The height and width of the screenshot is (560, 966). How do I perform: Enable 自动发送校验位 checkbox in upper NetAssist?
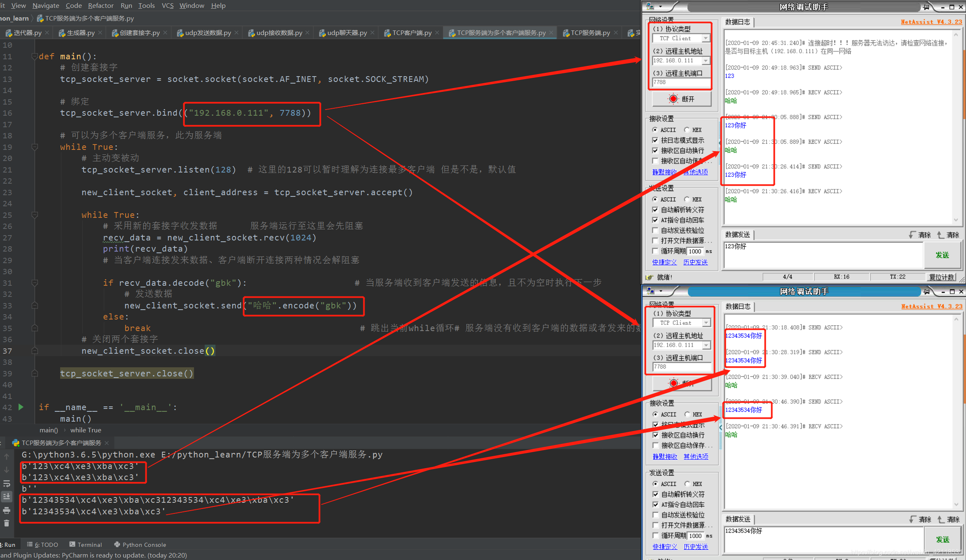pyautogui.click(x=655, y=231)
